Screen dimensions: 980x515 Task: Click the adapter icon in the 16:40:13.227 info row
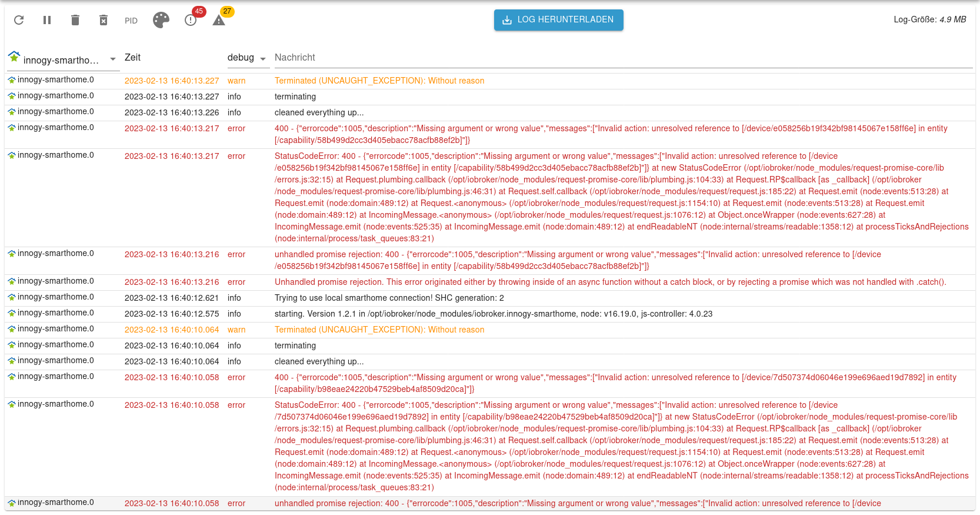[12, 96]
